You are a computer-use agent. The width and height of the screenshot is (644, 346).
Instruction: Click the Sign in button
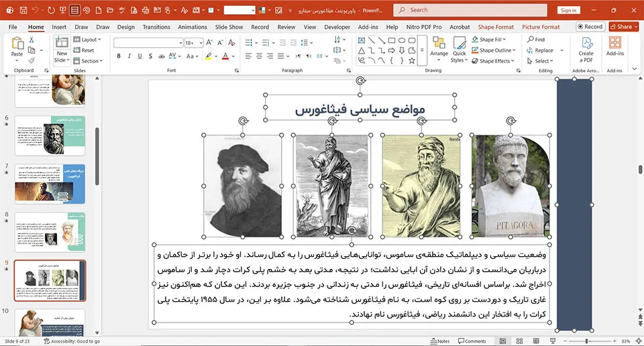(568, 10)
